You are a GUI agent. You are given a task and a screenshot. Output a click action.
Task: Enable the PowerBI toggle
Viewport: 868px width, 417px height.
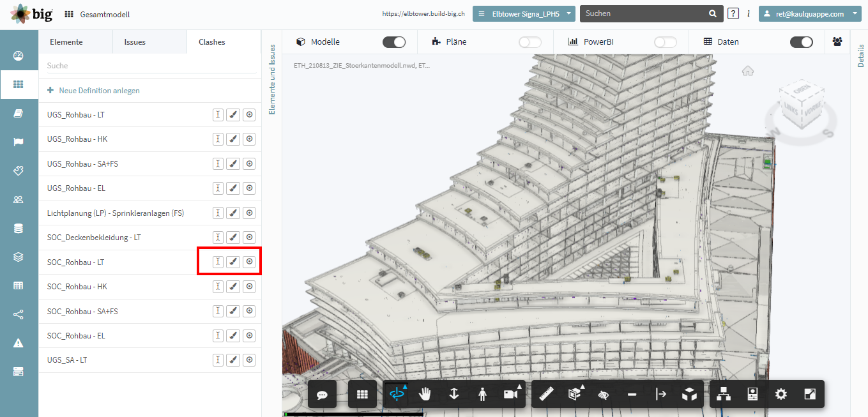click(666, 42)
